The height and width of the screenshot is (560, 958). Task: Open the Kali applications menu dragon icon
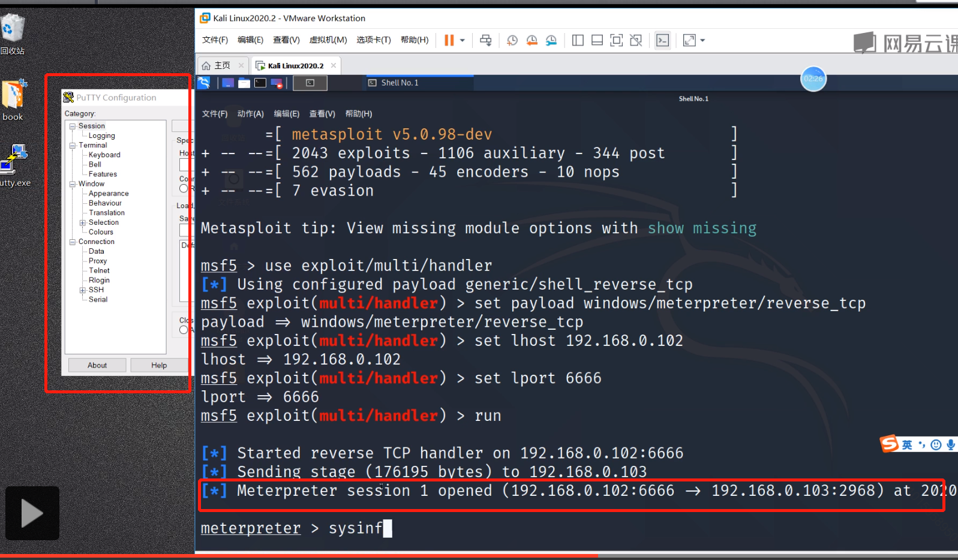click(x=204, y=83)
